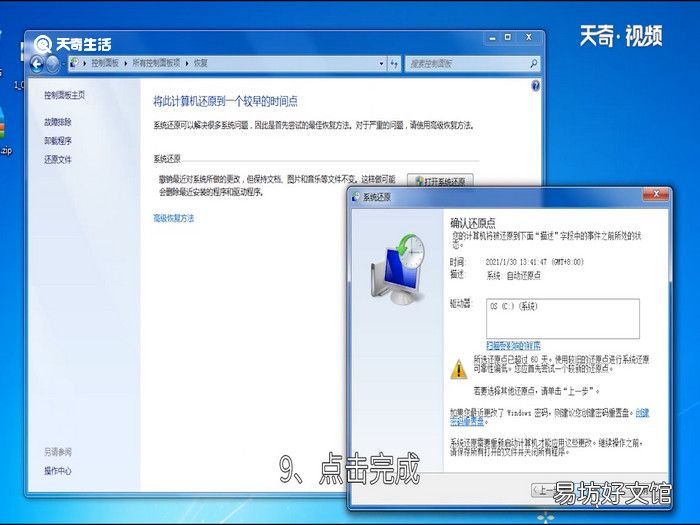
Task: Click the 系统还原 dialog title icon
Action: (356, 196)
